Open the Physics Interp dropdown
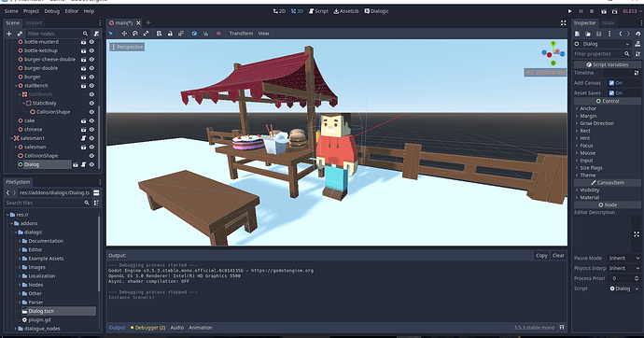Image resolution: width=644 pixels, height=338 pixels. point(623,268)
